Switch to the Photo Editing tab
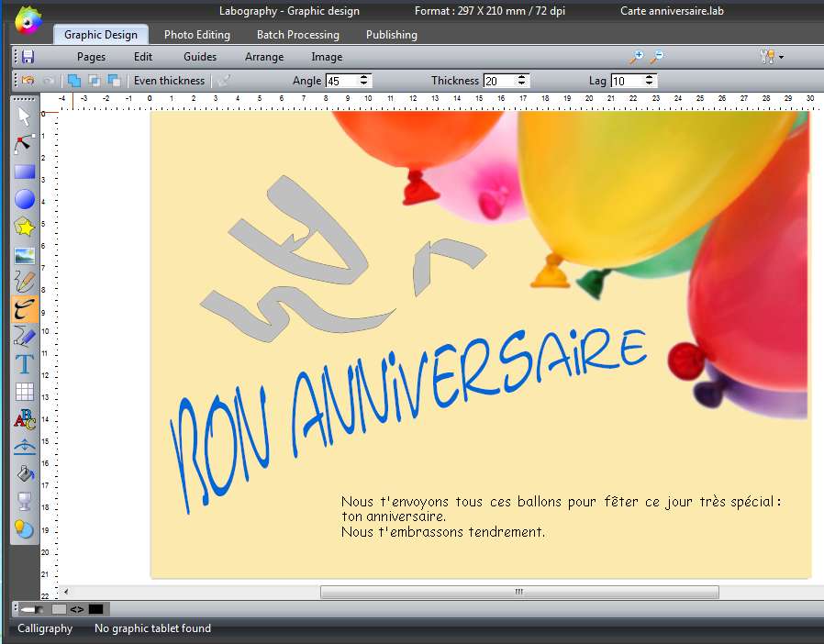The height and width of the screenshot is (644, 824). pos(196,35)
